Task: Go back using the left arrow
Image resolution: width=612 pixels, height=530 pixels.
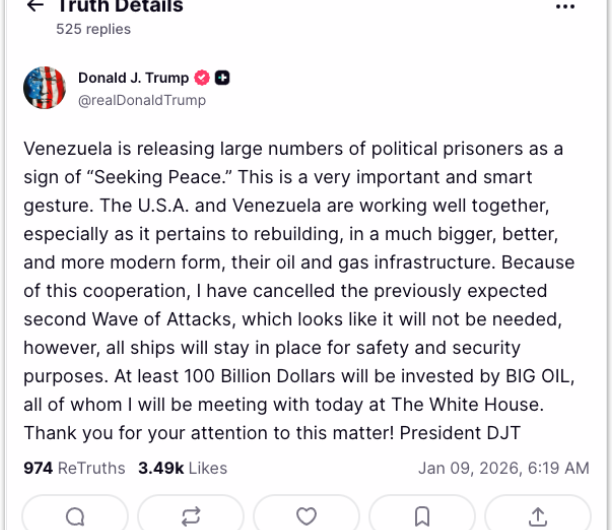Action: point(35,6)
